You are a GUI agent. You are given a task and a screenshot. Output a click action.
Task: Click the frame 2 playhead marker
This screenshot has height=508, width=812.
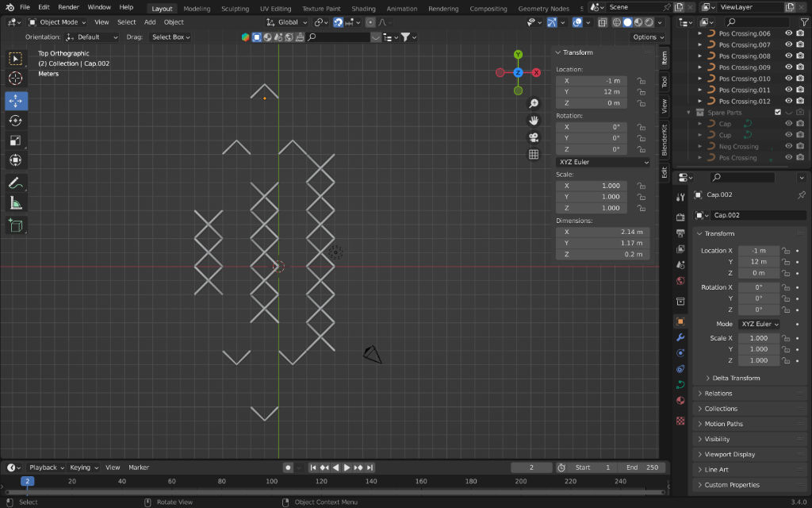pyautogui.click(x=27, y=481)
